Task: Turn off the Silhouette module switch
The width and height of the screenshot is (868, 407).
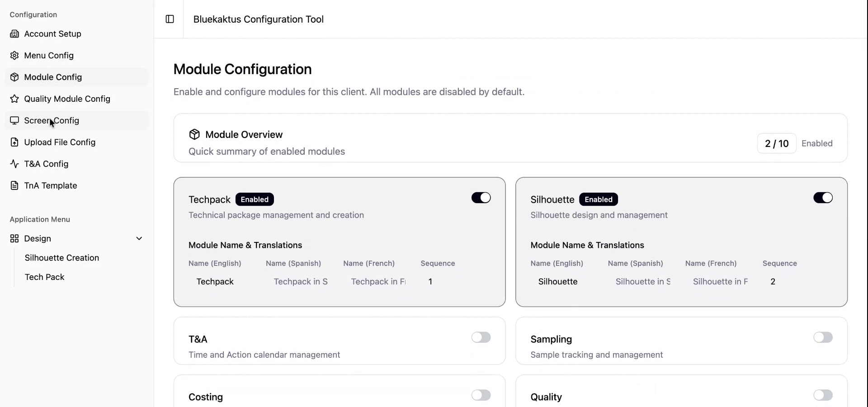Action: click(x=822, y=198)
